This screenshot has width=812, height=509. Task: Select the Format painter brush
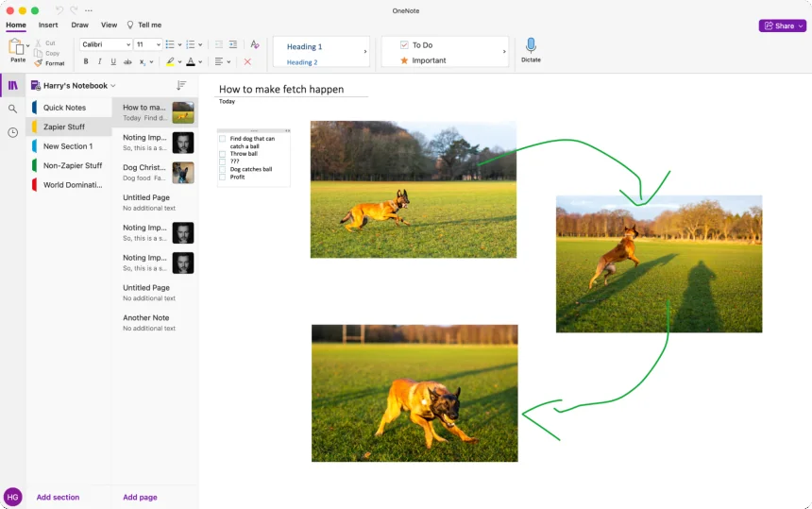pyautogui.click(x=38, y=63)
